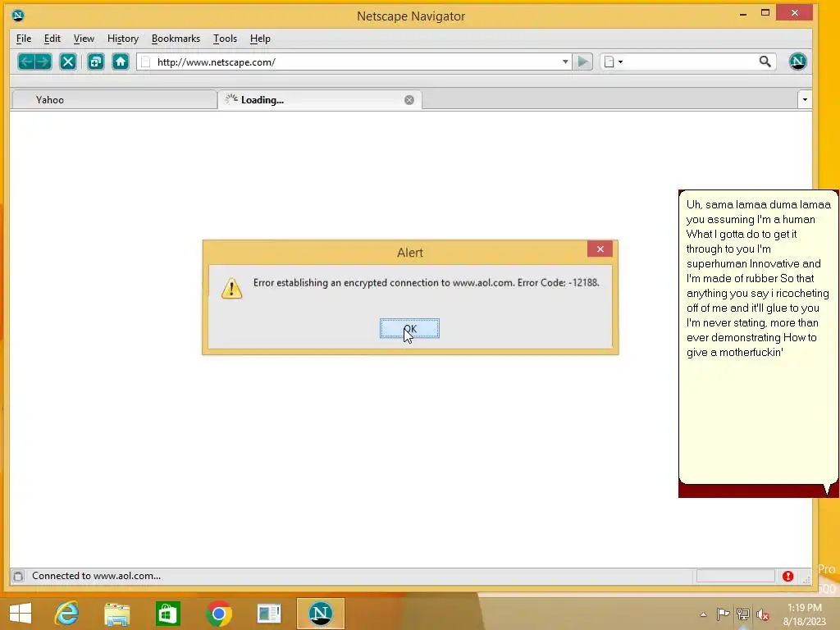840x630 pixels.
Task: Go back with the left arrow button
Action: (x=25, y=62)
